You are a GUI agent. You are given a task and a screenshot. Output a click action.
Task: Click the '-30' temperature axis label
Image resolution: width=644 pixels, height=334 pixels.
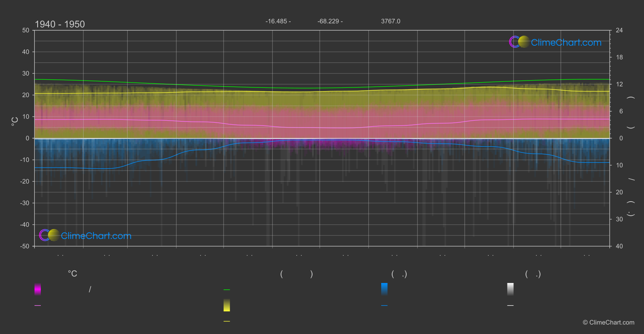coord(25,203)
